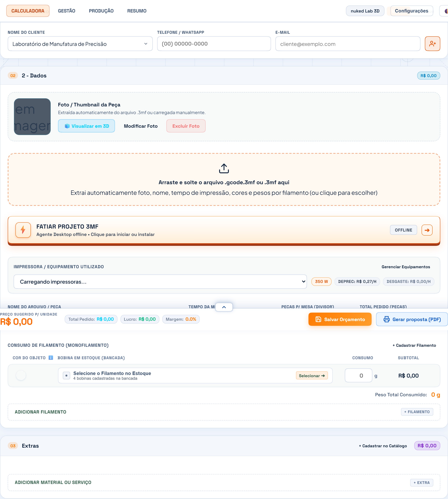
Task: Click Gerar proposta (PDF)
Action: (x=412, y=319)
